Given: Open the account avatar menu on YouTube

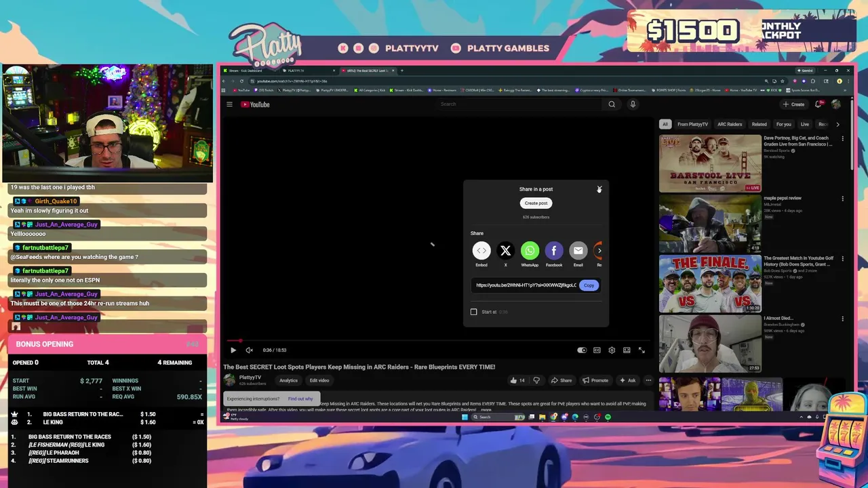Looking at the screenshot, I should click(836, 104).
